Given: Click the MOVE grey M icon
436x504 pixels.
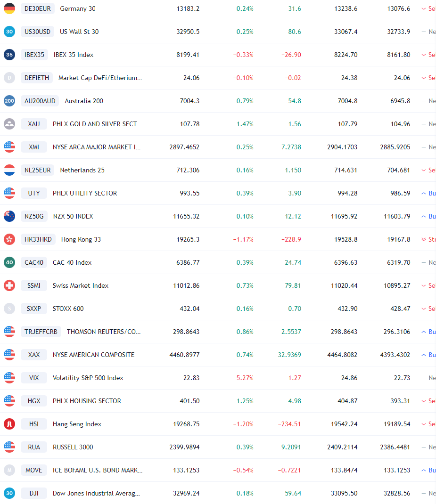Looking at the screenshot, I should [9, 470].
